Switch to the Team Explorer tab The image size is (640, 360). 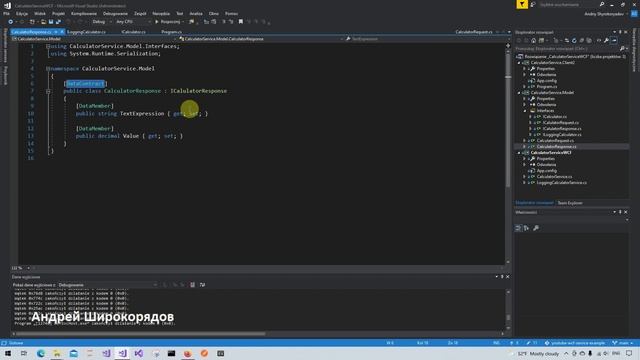coord(570,203)
